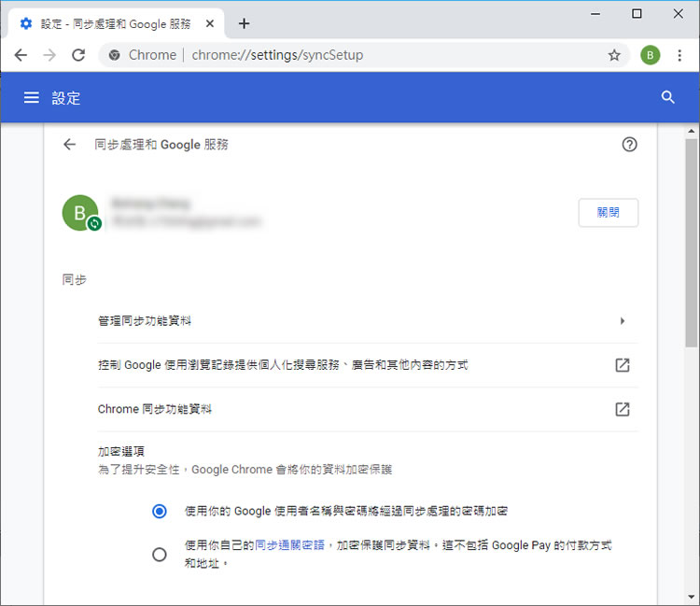Close the Chrome window
The image size is (700, 606).
(678, 14)
